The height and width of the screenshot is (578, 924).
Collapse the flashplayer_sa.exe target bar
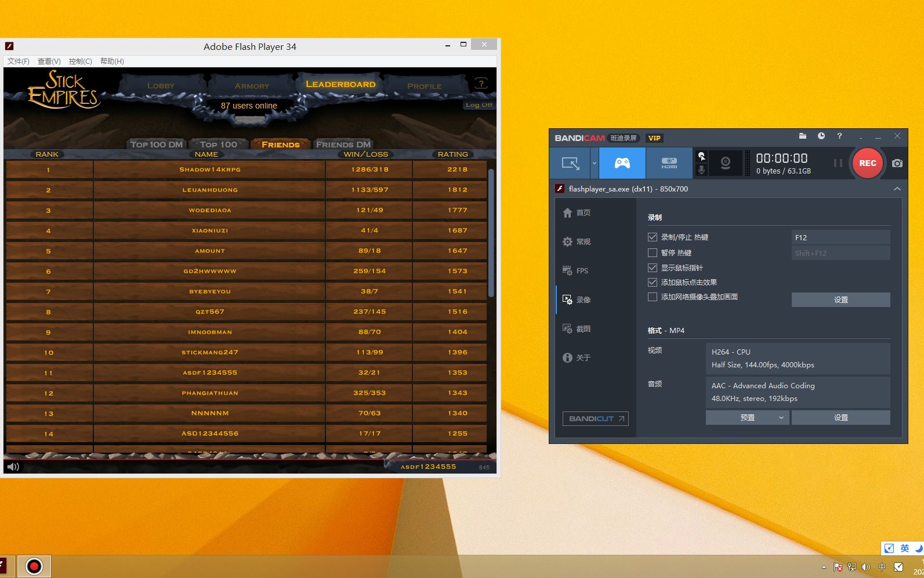(897, 189)
